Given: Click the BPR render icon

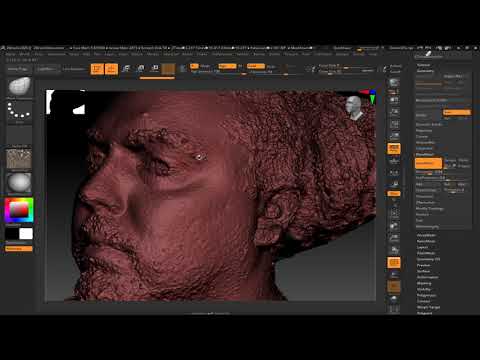Looking at the screenshot, I should point(394,83).
